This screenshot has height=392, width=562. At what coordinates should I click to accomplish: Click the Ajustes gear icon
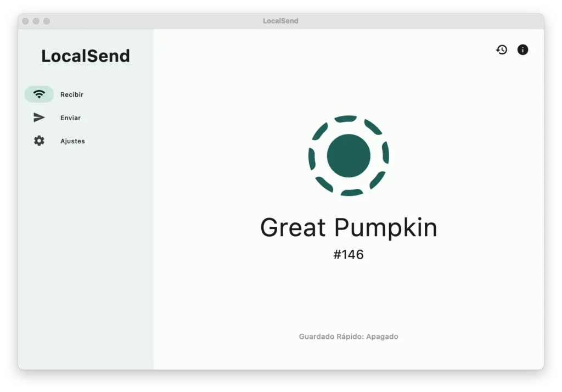point(39,141)
